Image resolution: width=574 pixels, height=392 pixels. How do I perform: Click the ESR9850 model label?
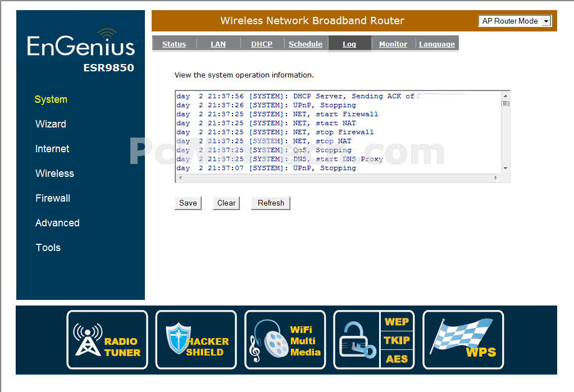tap(109, 68)
